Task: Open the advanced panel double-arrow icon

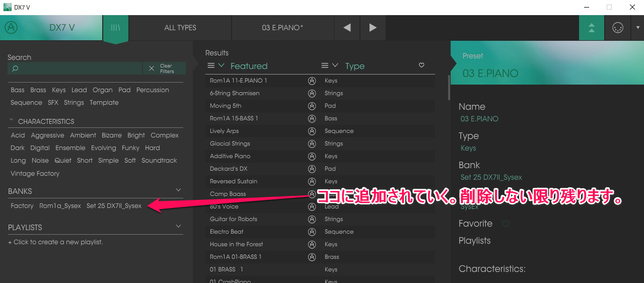Action: click(x=592, y=28)
